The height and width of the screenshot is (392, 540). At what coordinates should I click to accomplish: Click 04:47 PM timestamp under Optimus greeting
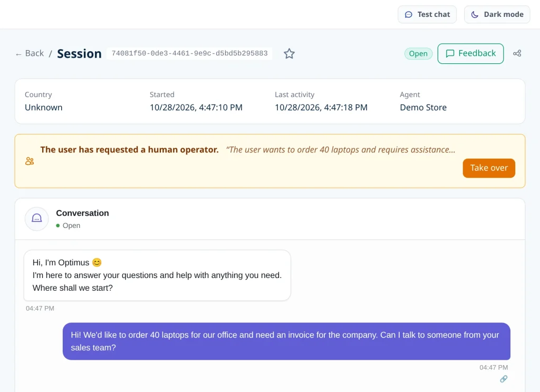(x=40, y=308)
